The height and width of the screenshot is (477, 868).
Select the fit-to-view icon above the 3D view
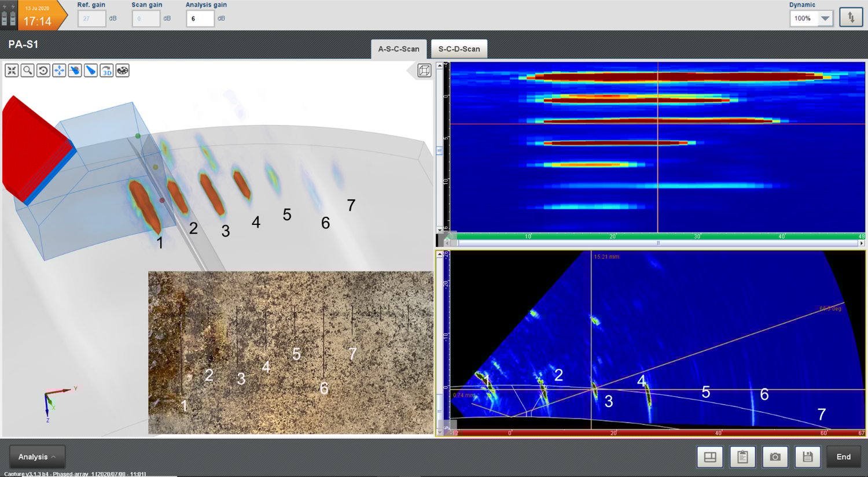[x=12, y=70]
